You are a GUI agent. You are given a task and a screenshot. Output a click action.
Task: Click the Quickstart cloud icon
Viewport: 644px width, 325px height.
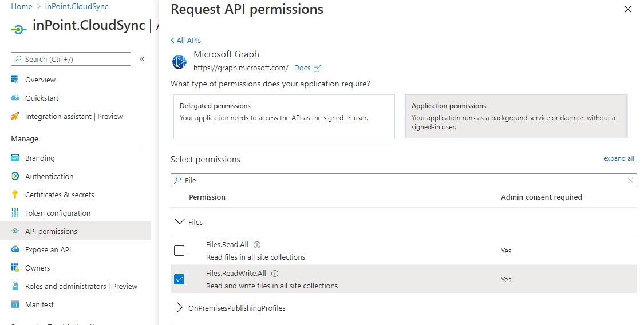(x=15, y=98)
